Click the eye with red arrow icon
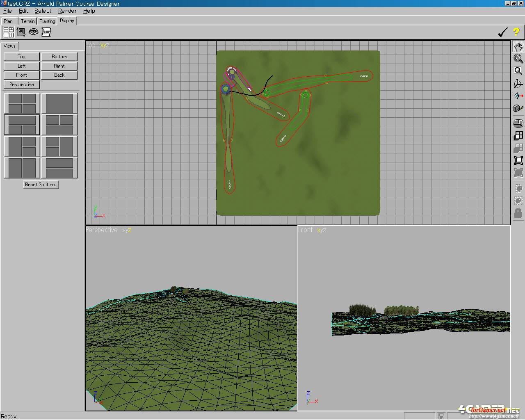The height and width of the screenshot is (420, 525). tap(518, 96)
